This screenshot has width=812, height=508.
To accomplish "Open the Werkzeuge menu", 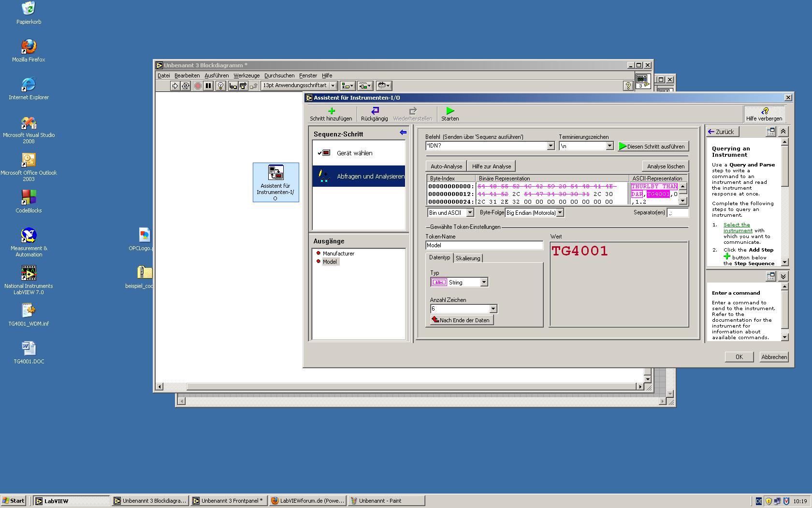I will 246,75.
